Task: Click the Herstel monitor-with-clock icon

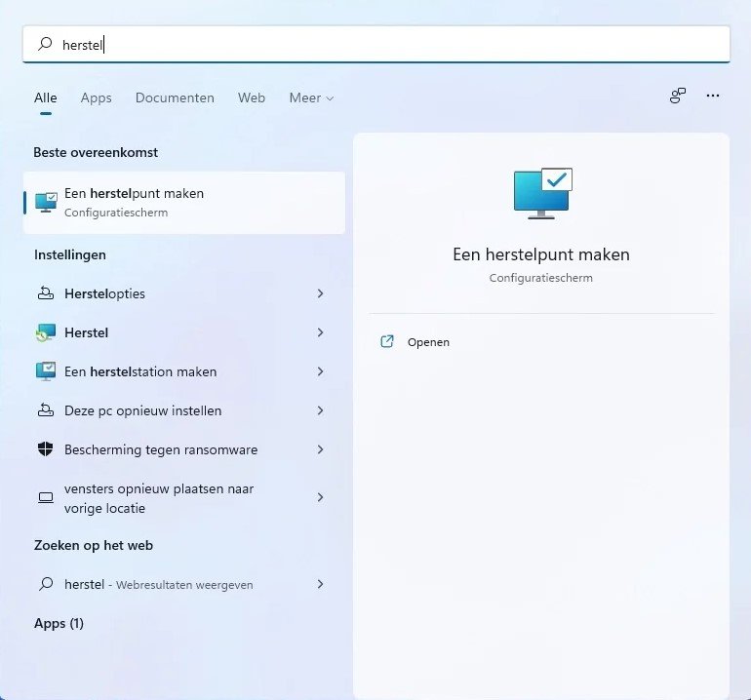Action: click(46, 332)
